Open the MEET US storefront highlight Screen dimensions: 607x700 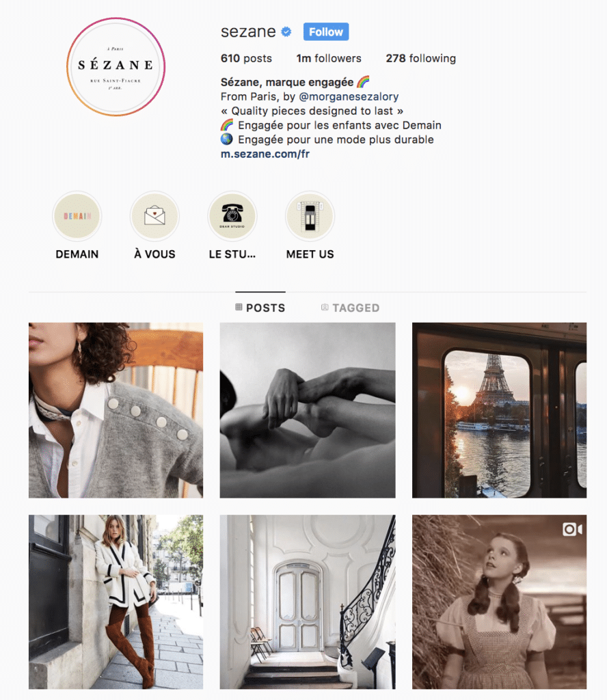click(310, 217)
